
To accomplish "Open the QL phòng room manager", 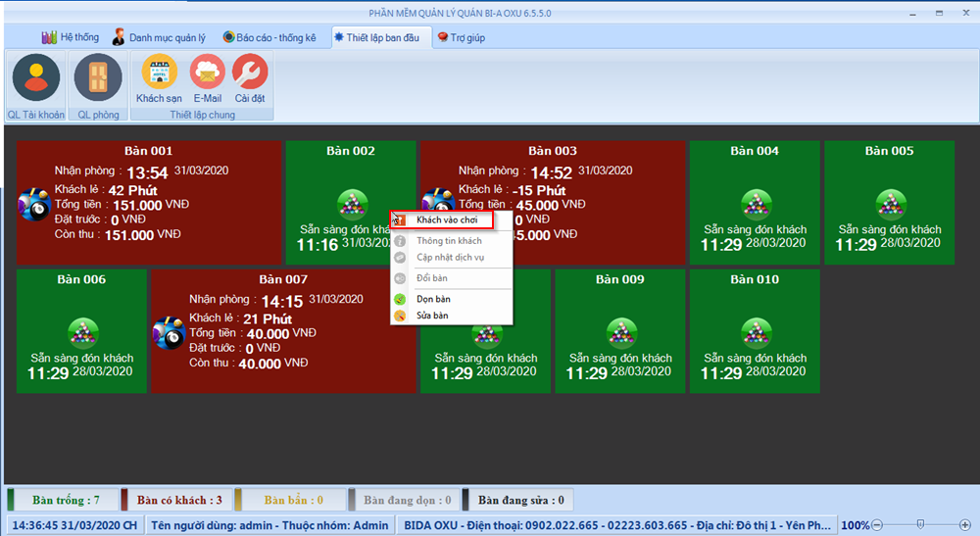I will [x=98, y=78].
